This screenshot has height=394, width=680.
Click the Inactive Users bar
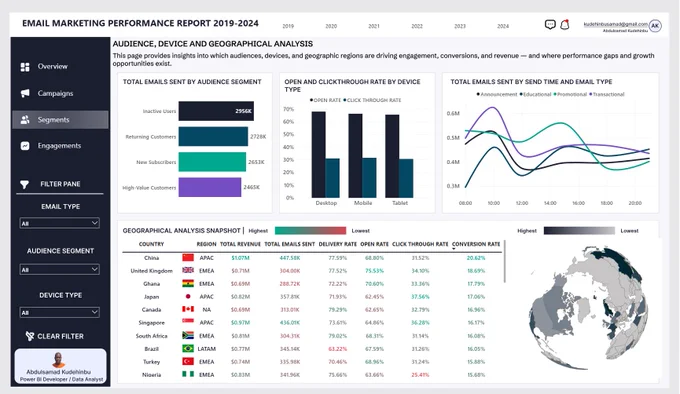coord(216,111)
